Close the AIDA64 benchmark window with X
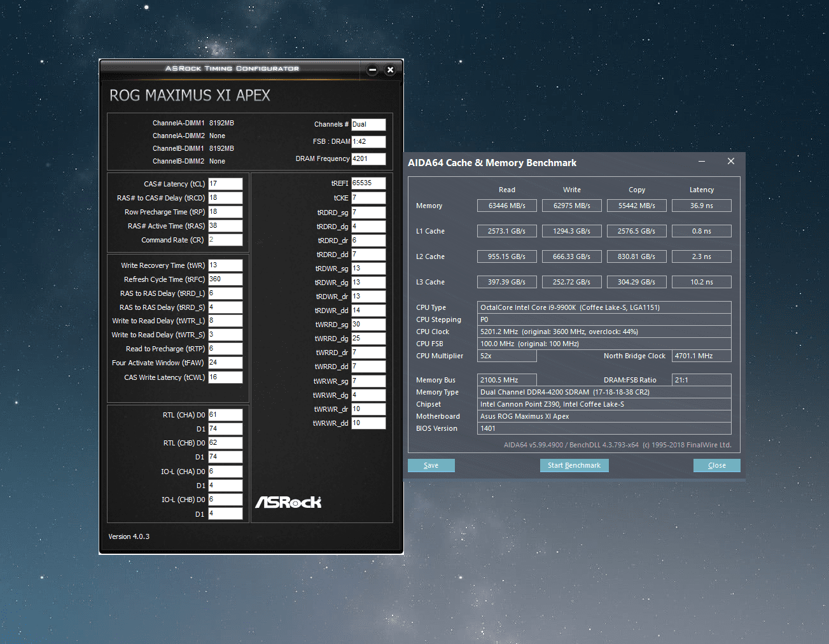The width and height of the screenshot is (829, 644). [x=731, y=162]
